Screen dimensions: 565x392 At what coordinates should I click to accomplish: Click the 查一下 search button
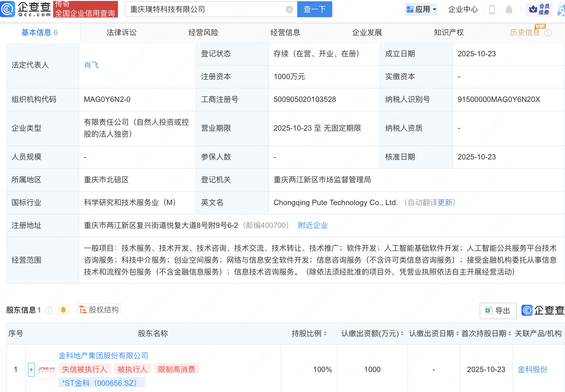point(314,9)
